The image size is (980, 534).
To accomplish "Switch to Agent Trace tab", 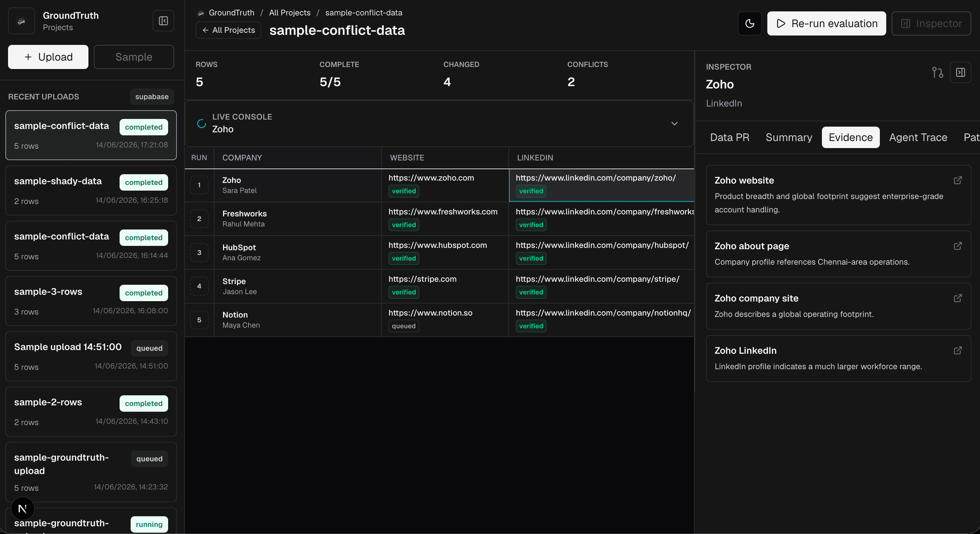I will [x=918, y=137].
